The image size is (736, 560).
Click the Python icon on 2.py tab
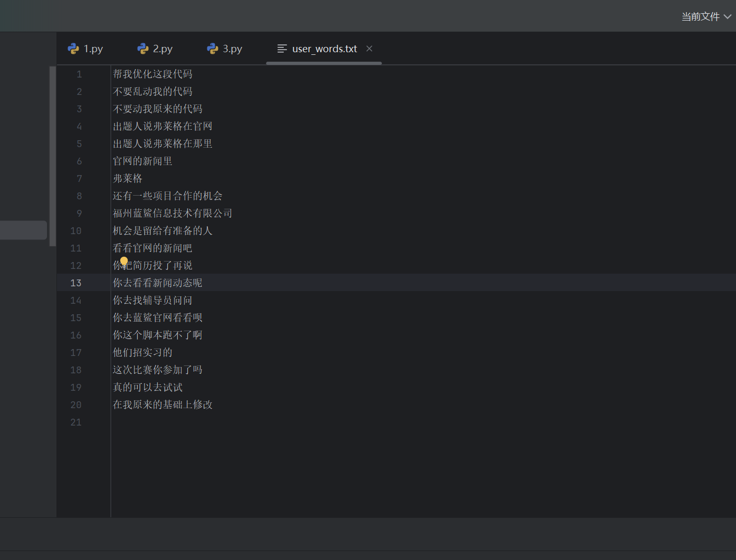[x=143, y=49]
